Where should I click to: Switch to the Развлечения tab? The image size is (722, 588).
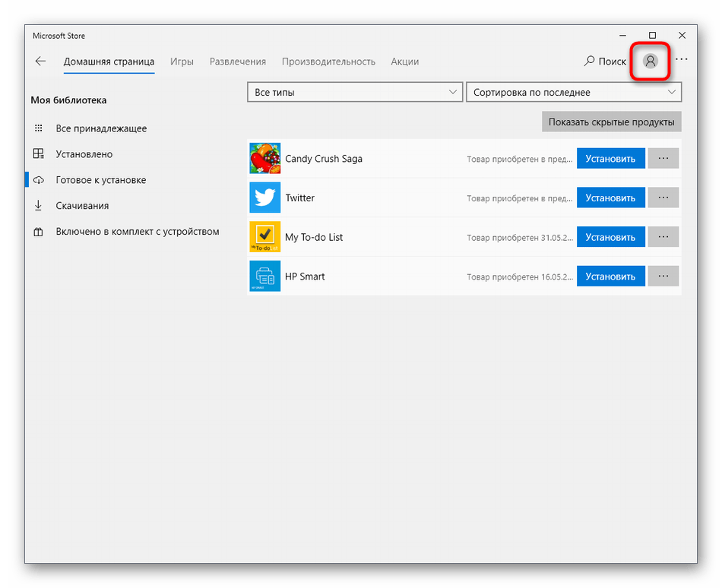(x=238, y=62)
